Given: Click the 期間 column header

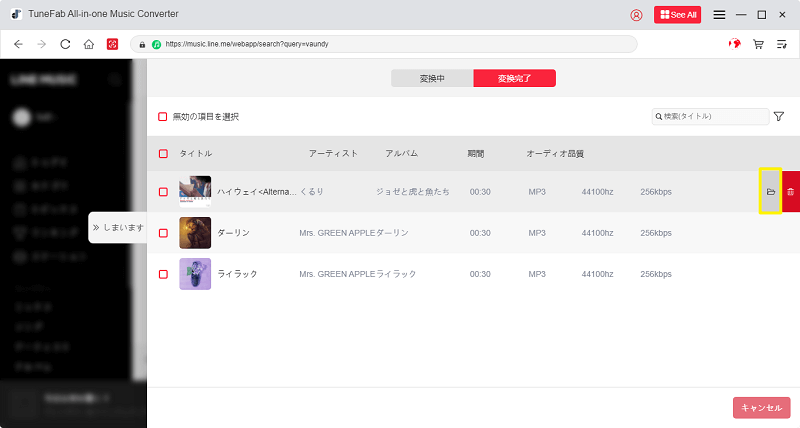Looking at the screenshot, I should 476,154.
